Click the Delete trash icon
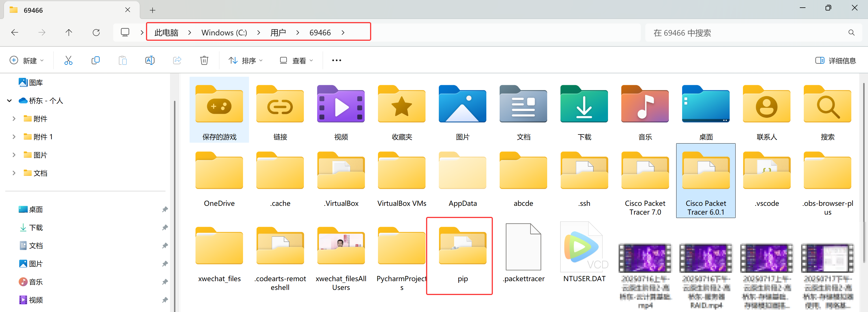Screen dimensions: 868x312 [204, 60]
